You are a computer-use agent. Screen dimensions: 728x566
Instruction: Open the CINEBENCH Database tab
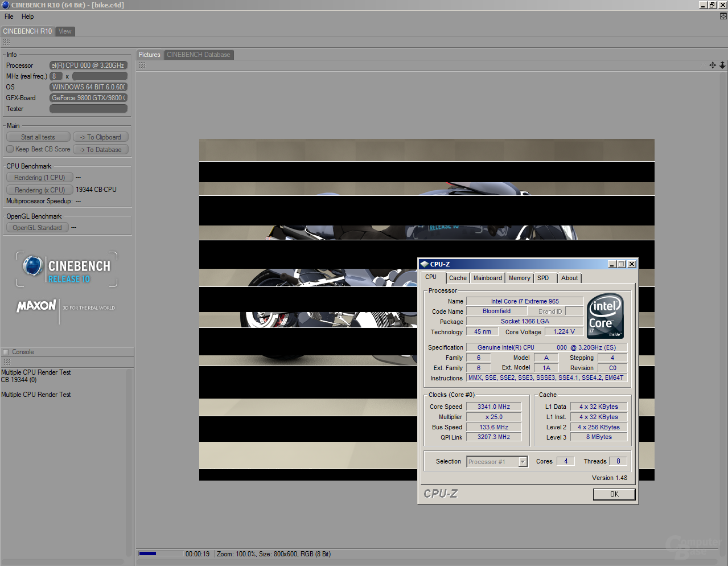pos(199,55)
